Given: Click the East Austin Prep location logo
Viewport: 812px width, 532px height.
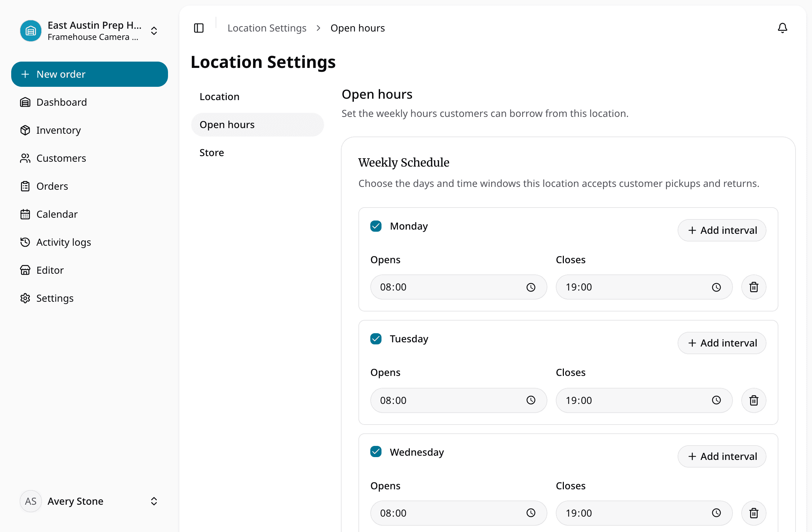Looking at the screenshot, I should (x=31, y=31).
